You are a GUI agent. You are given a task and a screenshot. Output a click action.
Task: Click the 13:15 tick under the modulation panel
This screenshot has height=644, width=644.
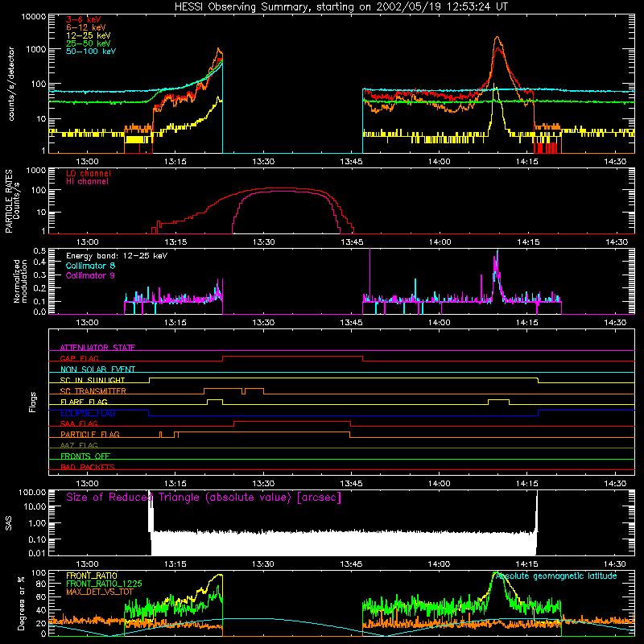(175, 323)
